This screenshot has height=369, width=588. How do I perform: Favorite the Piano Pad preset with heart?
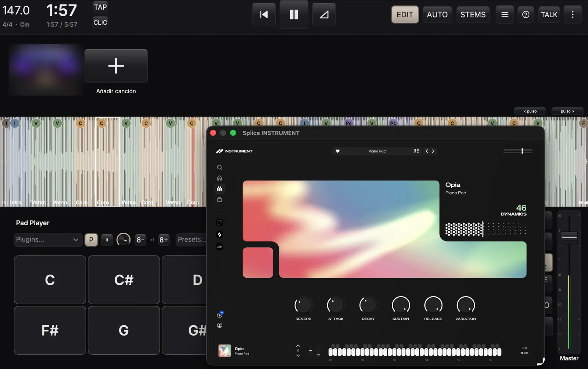(x=337, y=151)
